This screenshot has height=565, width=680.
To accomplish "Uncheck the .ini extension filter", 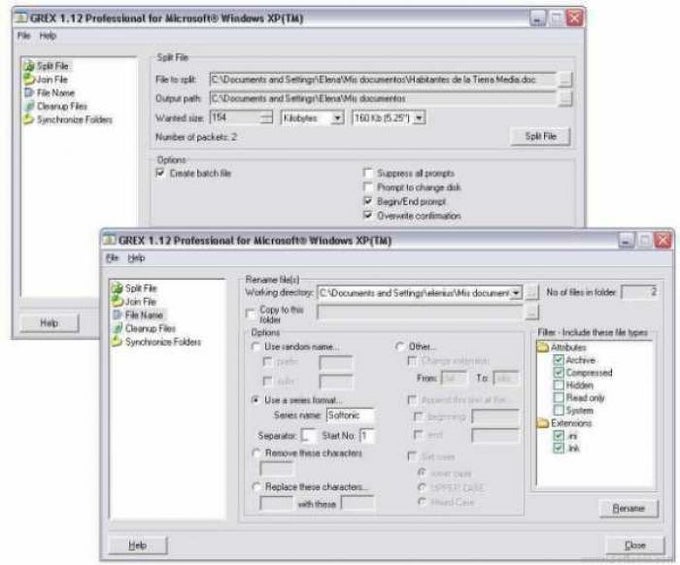I will 559,435.
